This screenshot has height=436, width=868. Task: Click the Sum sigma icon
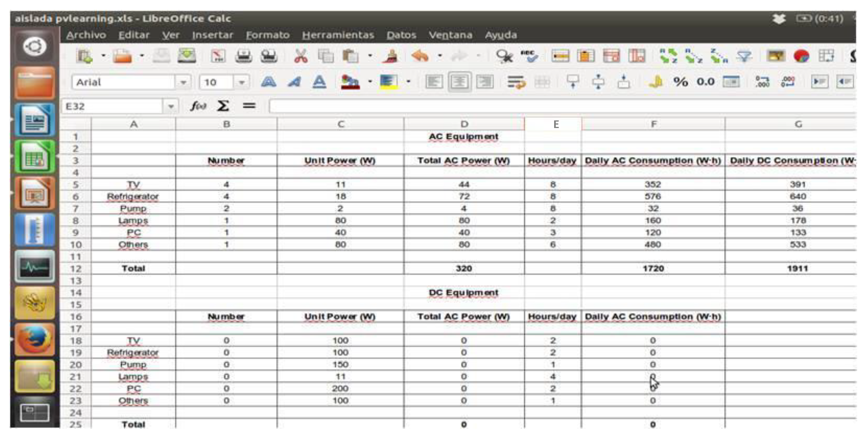point(223,106)
